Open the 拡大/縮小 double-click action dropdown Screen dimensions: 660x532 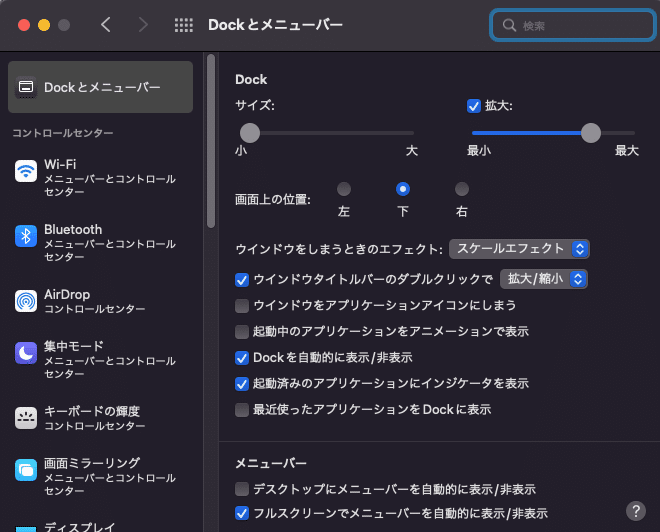pos(543,279)
